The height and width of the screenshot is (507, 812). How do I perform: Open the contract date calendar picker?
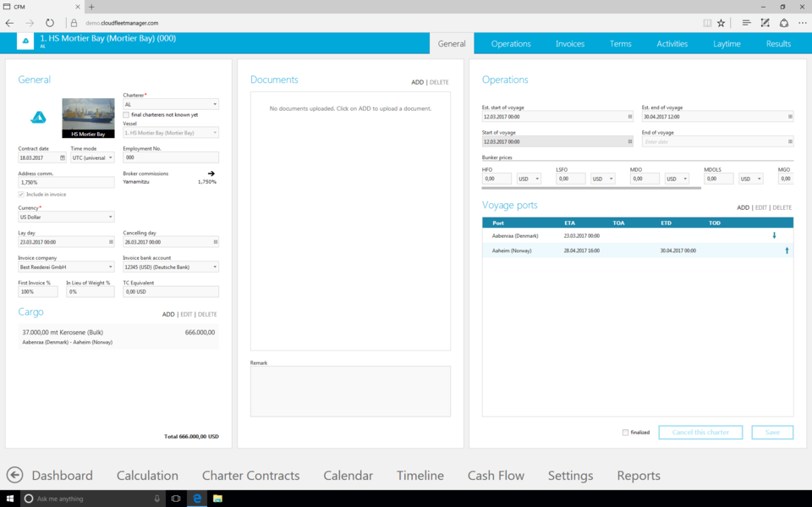(x=63, y=157)
